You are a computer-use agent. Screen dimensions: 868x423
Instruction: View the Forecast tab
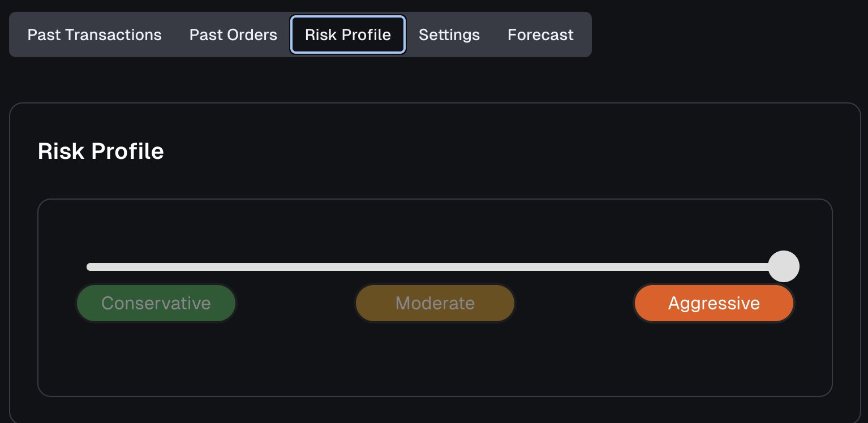(540, 35)
